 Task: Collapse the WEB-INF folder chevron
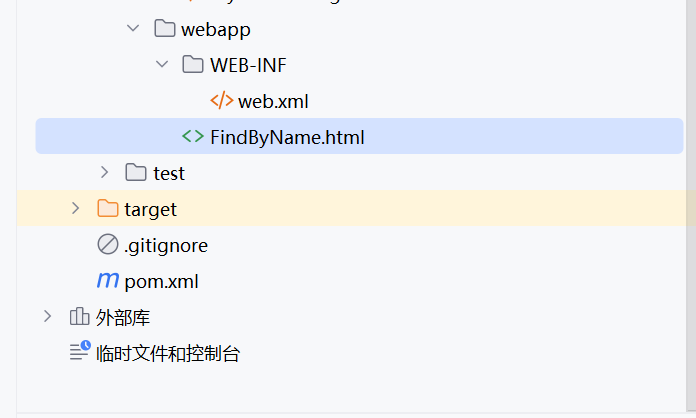(162, 65)
